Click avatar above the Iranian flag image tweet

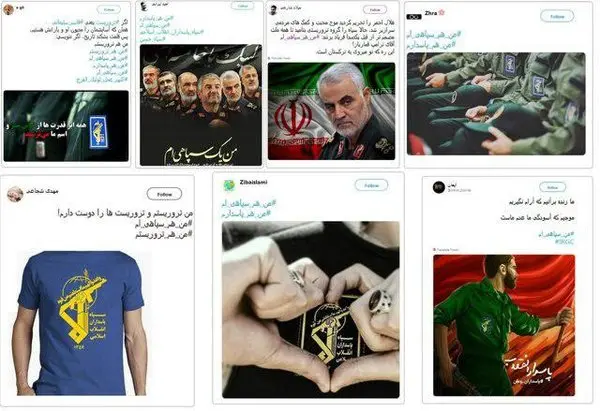(x=273, y=10)
